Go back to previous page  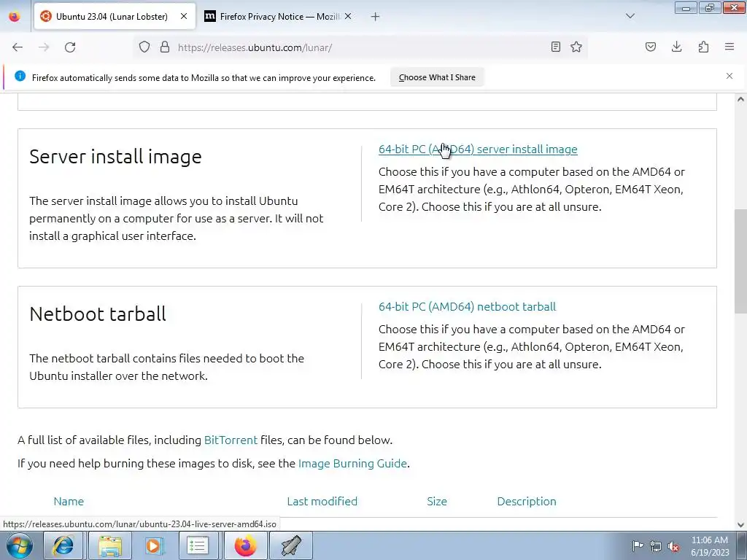point(18,47)
